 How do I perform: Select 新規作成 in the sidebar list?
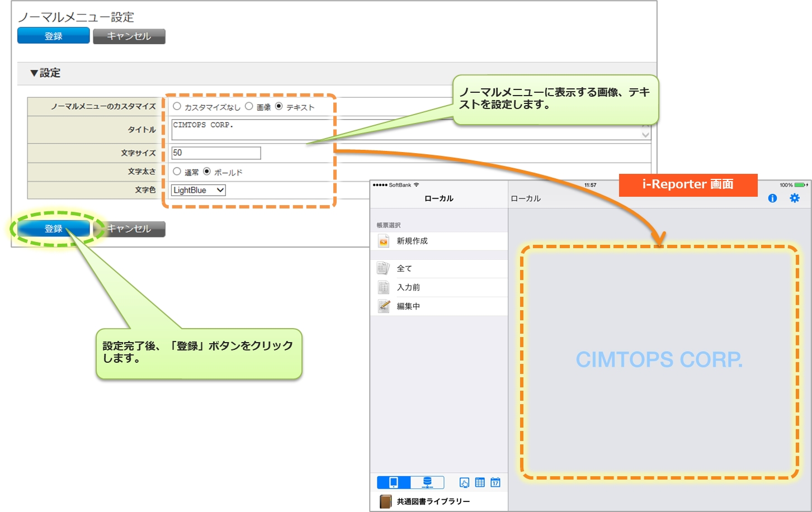pos(439,241)
